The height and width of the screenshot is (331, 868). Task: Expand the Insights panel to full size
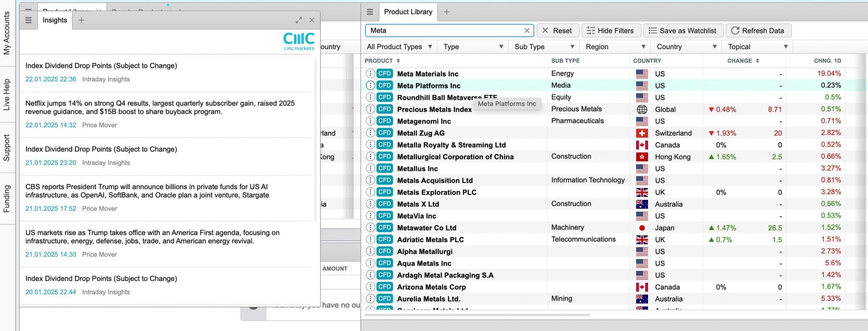pyautogui.click(x=299, y=20)
